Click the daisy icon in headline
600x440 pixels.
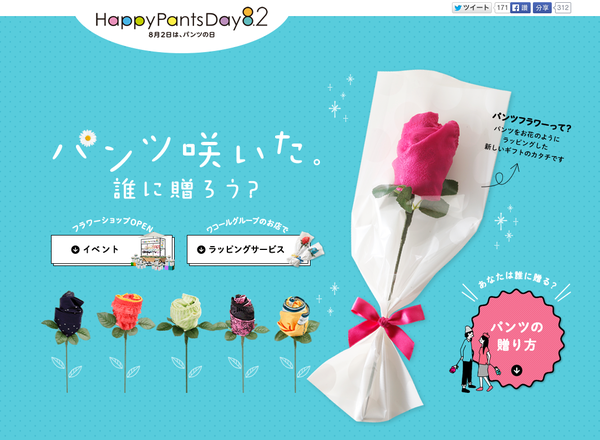pos(88,137)
